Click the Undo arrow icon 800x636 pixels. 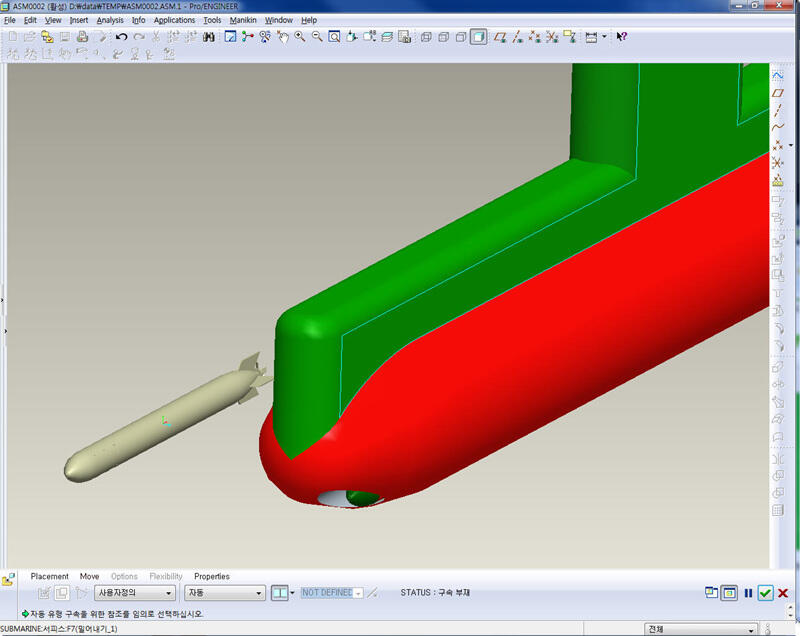[121, 37]
